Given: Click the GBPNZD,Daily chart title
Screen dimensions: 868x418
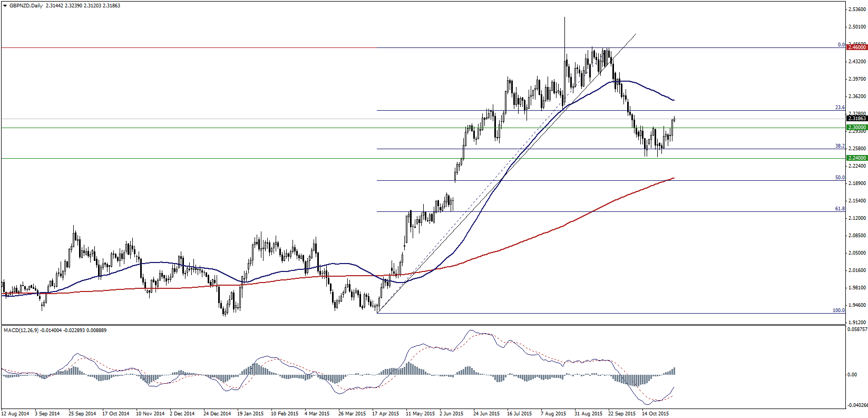Looking at the screenshot, I should [26, 6].
